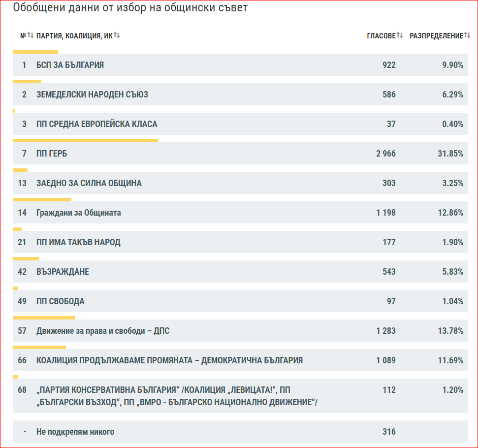Click Граждани за Общината party name

78,213
